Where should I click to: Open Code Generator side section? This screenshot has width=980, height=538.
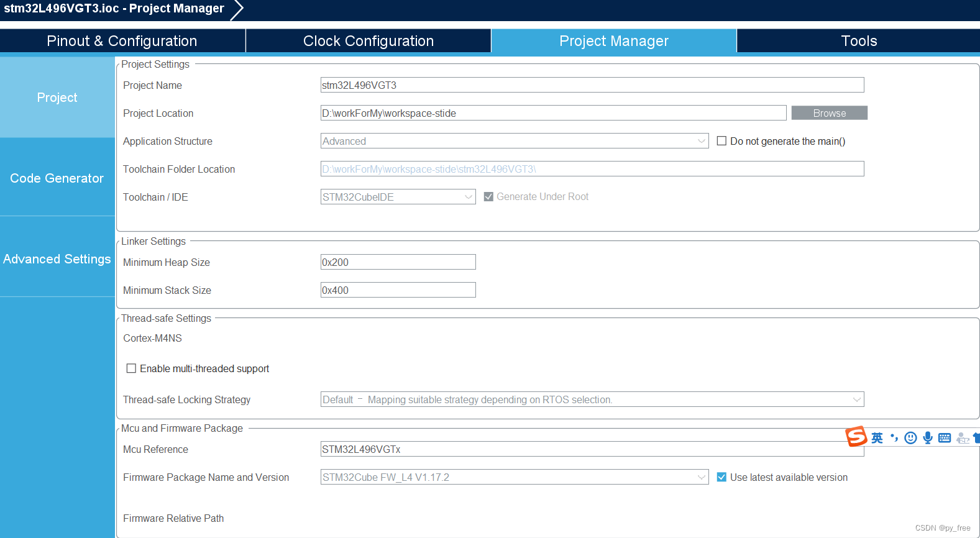click(x=57, y=178)
